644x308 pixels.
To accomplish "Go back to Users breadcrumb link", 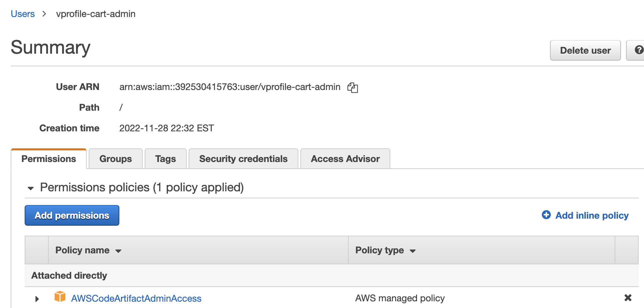I will (23, 14).
